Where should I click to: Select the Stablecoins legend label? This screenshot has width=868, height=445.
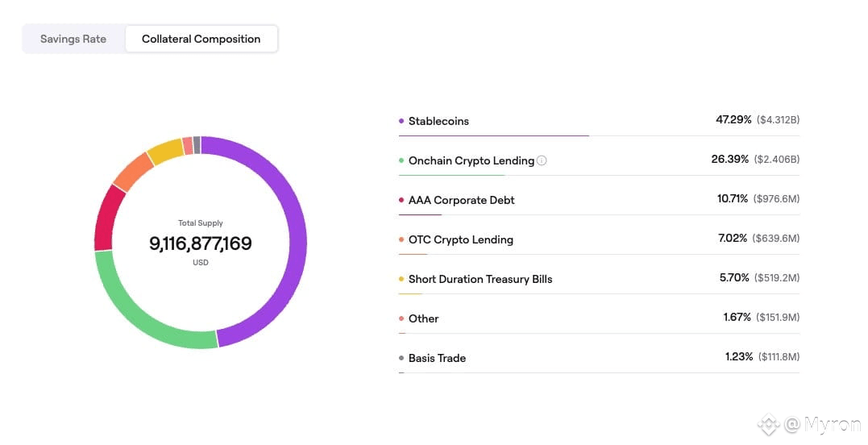click(438, 121)
